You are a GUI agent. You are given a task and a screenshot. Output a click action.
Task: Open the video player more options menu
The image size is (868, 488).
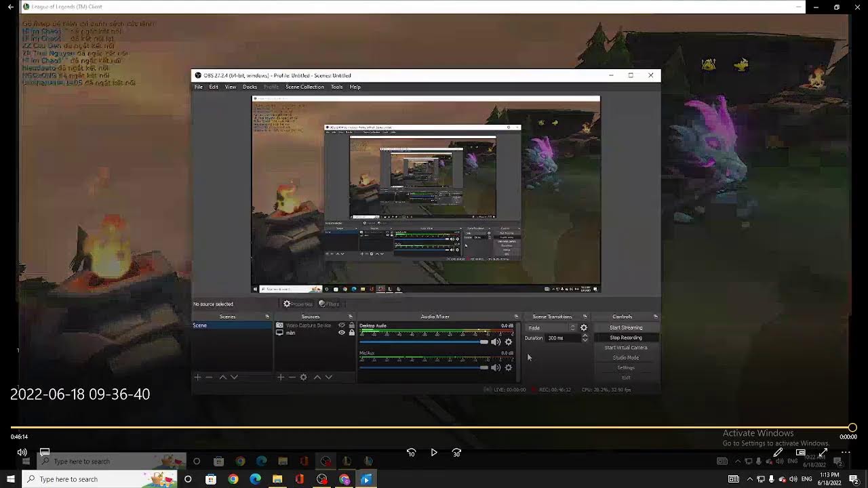tap(846, 452)
